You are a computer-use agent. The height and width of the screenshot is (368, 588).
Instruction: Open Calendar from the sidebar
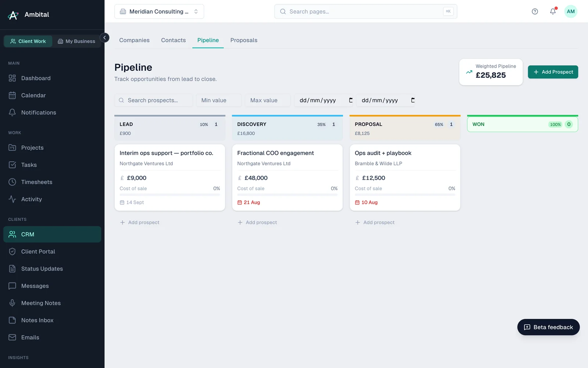click(52, 95)
